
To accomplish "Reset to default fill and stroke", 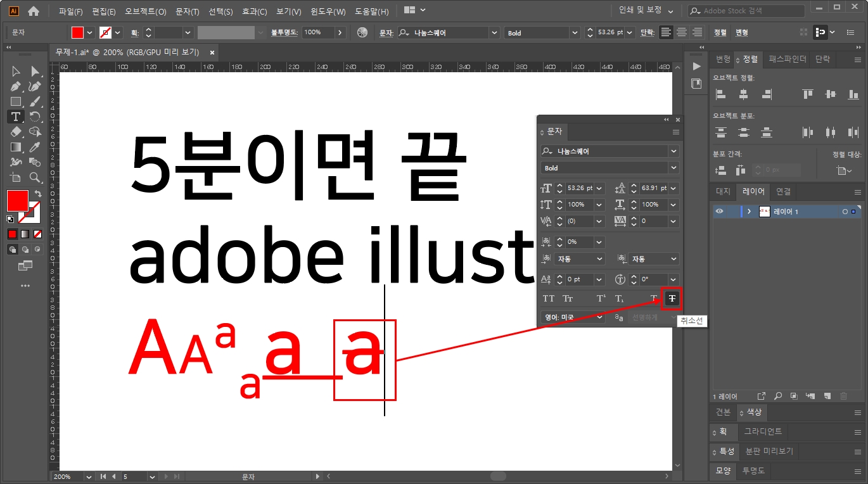I will pos(10,219).
